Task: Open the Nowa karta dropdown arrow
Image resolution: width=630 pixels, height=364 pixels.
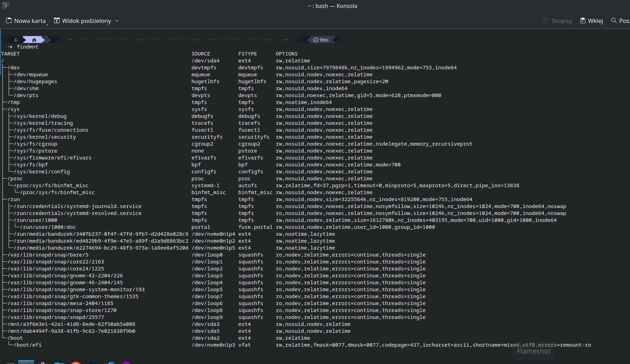Action: coord(48,24)
